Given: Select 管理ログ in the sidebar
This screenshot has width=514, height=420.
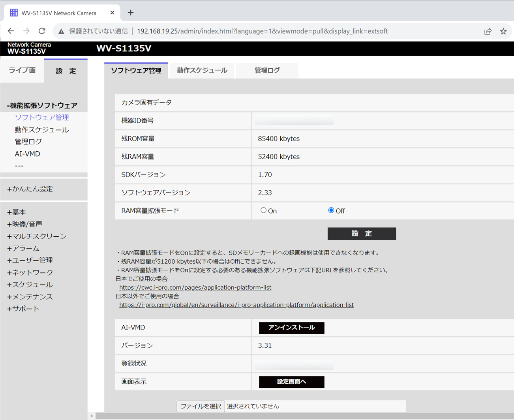Looking at the screenshot, I should click(28, 142).
